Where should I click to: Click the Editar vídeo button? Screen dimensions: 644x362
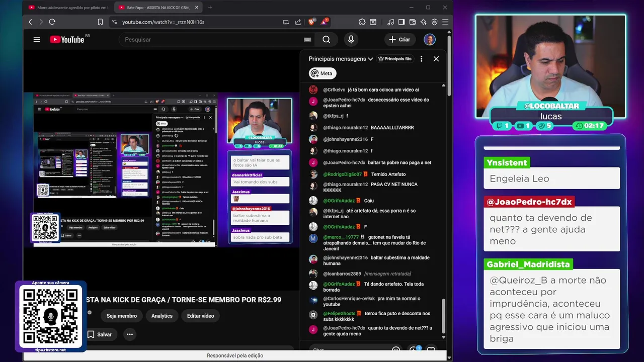201,316
